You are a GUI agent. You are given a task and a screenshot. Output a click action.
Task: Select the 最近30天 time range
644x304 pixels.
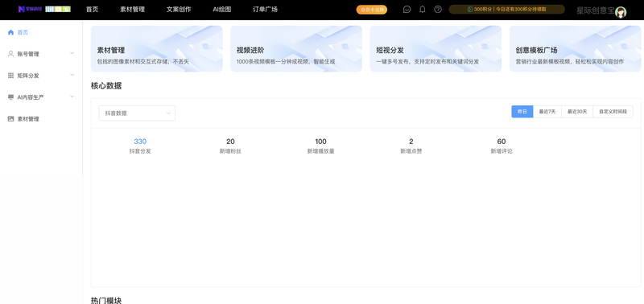coord(577,112)
